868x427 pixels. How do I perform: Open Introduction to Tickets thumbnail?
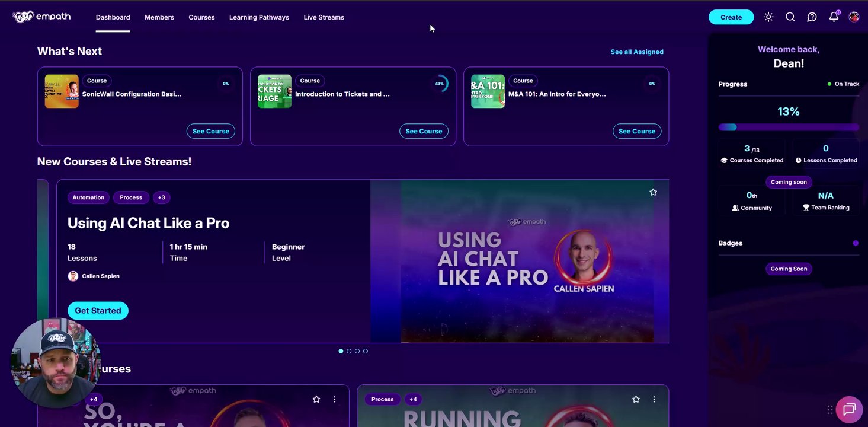pos(274,91)
